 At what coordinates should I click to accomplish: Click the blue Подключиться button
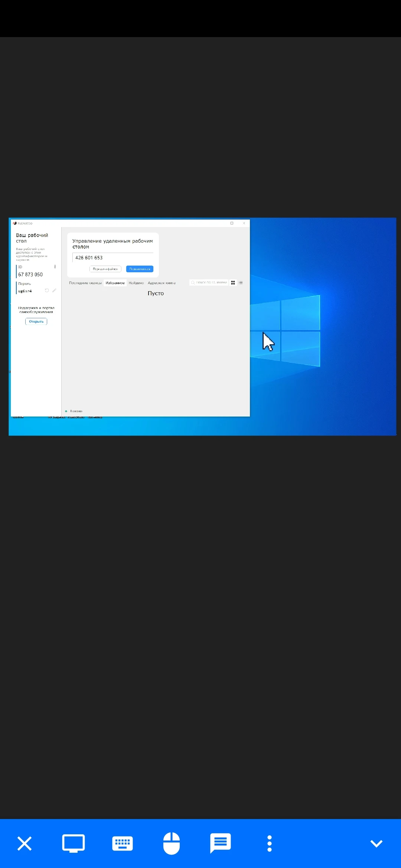coord(140,269)
